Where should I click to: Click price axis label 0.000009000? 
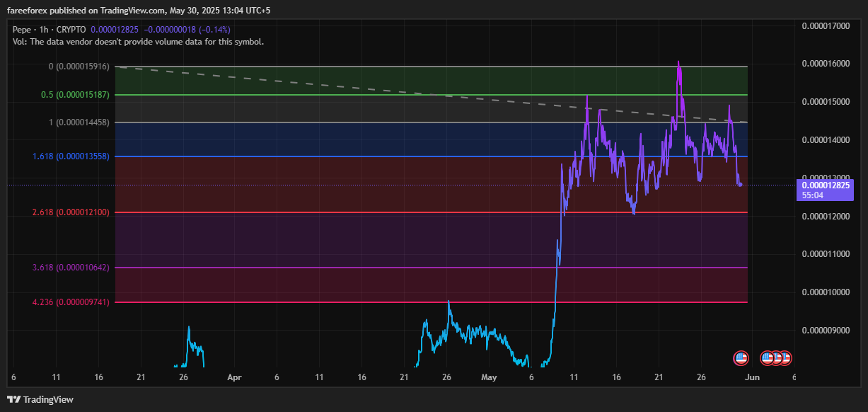point(825,330)
